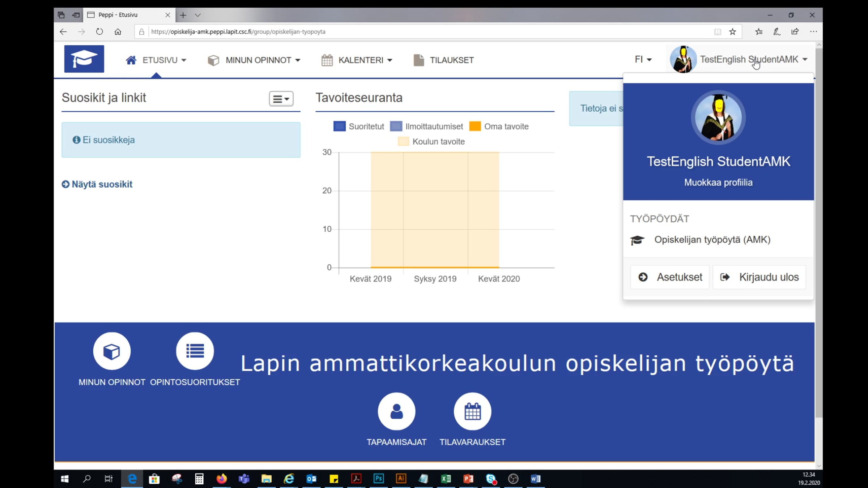The image size is (868, 488).
Task: Open the TAPAAMISAJAT person icon
Action: (x=396, y=411)
